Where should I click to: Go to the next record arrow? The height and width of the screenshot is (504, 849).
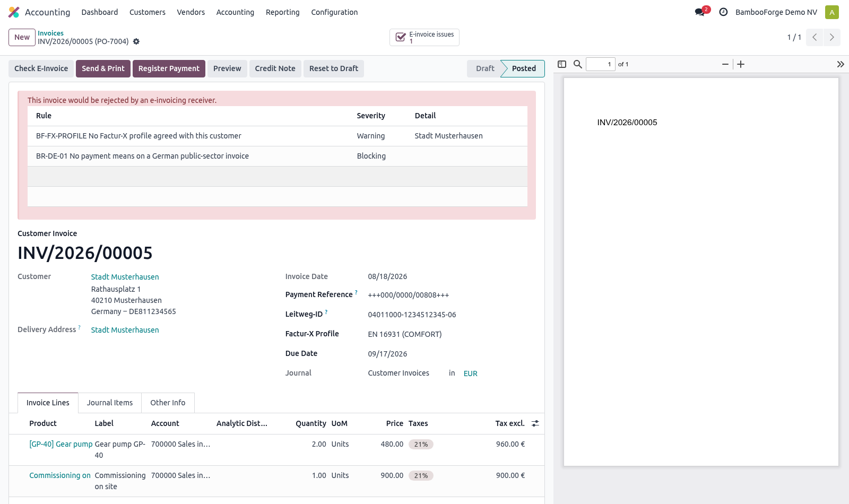(831, 37)
